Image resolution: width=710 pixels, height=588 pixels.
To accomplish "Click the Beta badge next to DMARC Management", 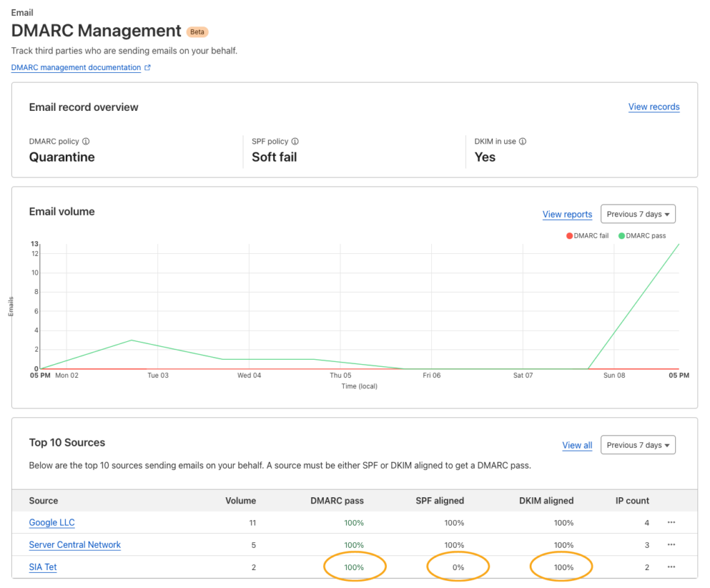I will tap(197, 32).
